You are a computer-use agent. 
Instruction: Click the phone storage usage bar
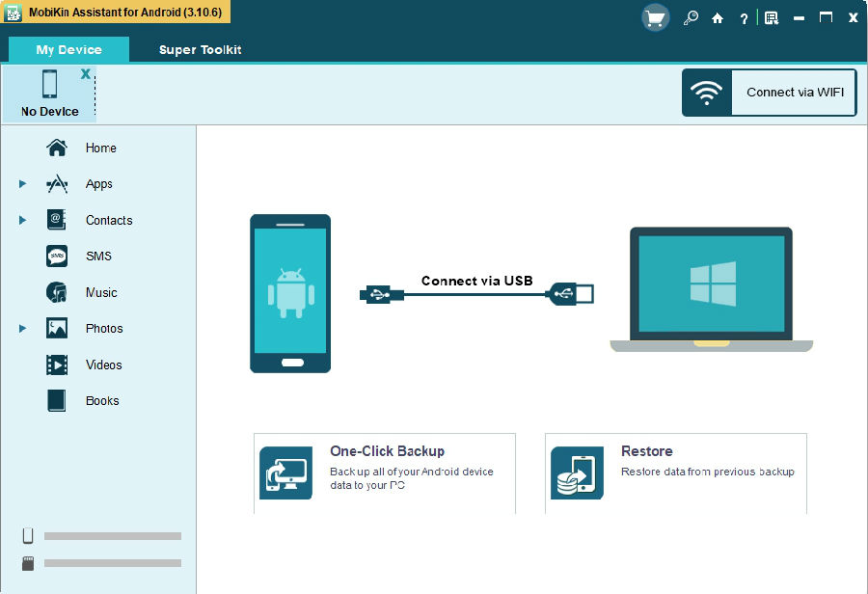pyautogui.click(x=112, y=535)
